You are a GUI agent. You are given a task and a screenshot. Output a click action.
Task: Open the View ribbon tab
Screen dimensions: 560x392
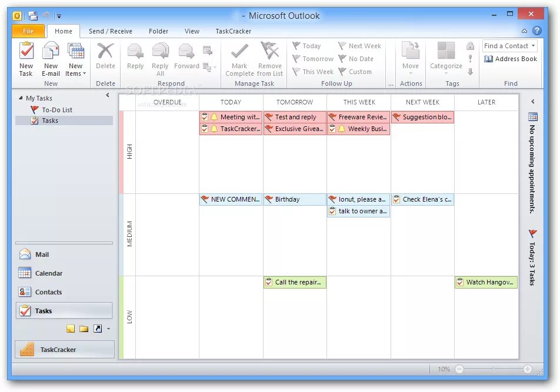pos(192,31)
